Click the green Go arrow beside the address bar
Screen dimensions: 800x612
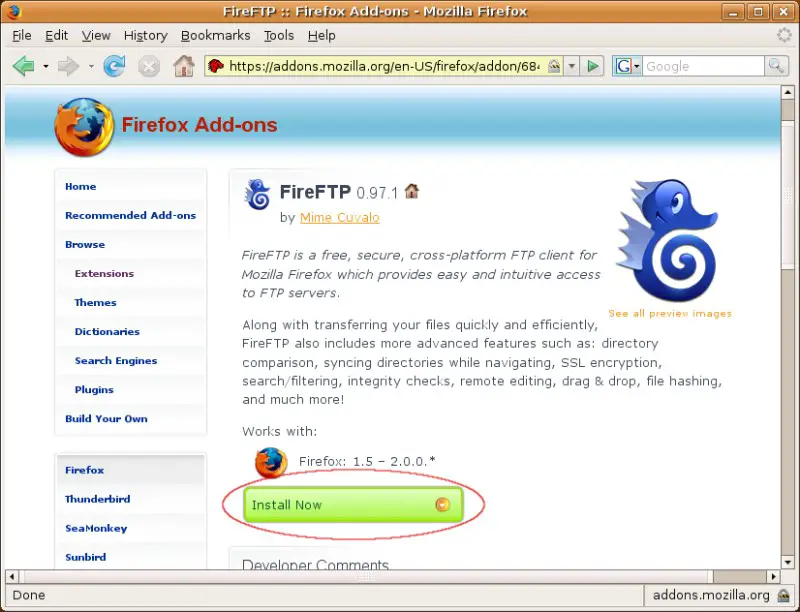[x=592, y=66]
